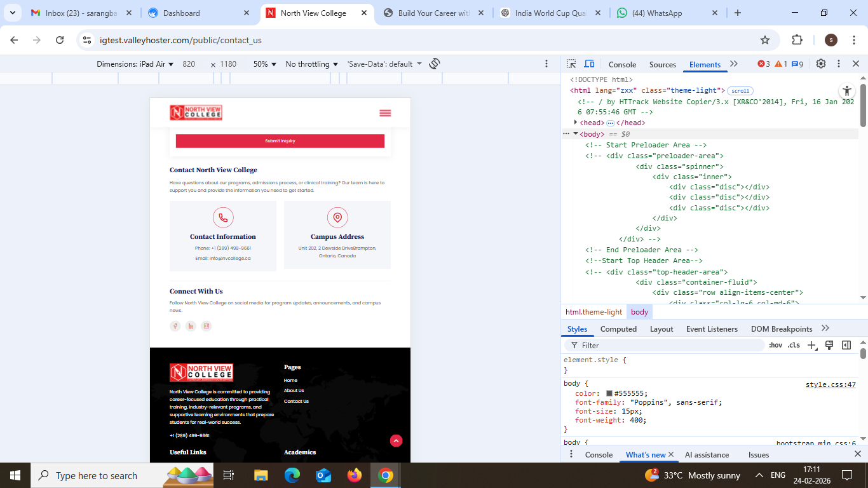Click the new style rule plus icon
This screenshot has height=488, width=868.
(811, 345)
